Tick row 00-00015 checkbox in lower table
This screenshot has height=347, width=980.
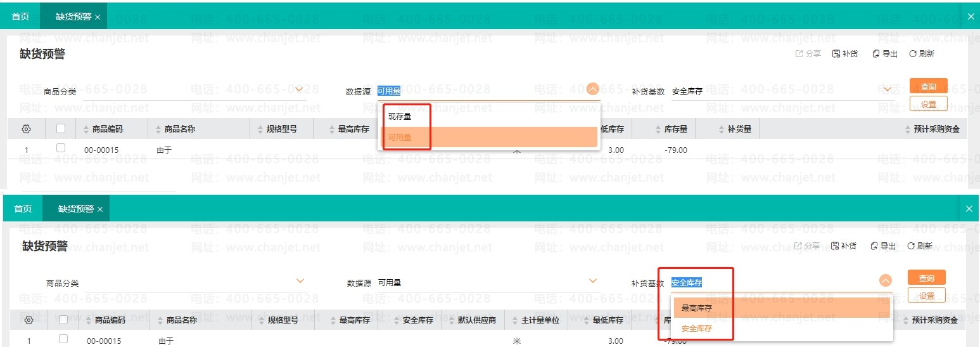pos(63,339)
